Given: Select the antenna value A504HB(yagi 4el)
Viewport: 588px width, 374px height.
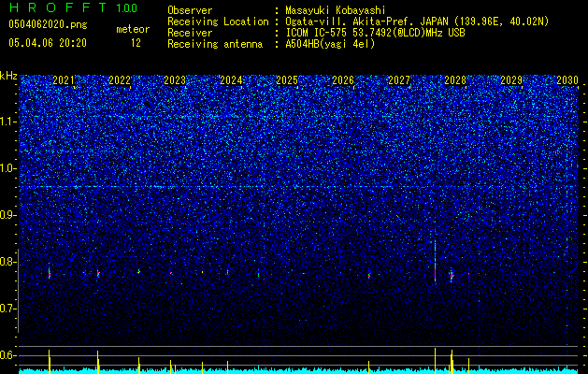Looking at the screenshot, I should coord(330,44).
